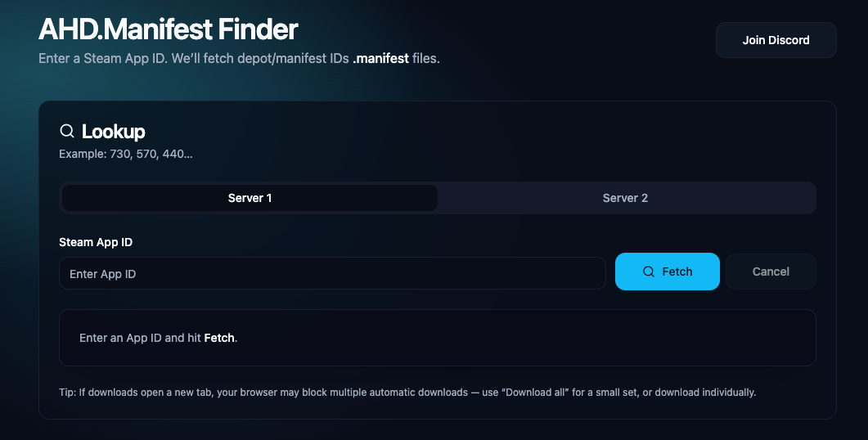
Task: Open the Join Discord link
Action: (x=776, y=40)
